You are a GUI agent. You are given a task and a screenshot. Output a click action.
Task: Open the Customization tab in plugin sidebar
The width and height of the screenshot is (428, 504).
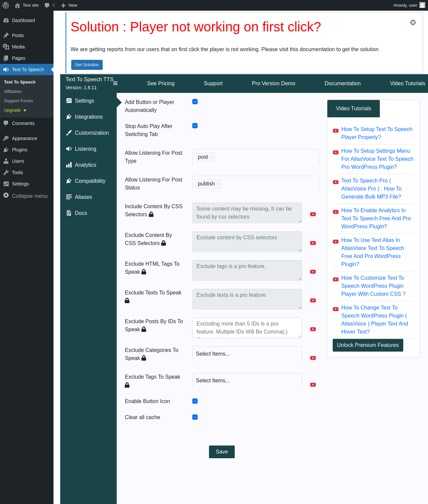tap(92, 133)
